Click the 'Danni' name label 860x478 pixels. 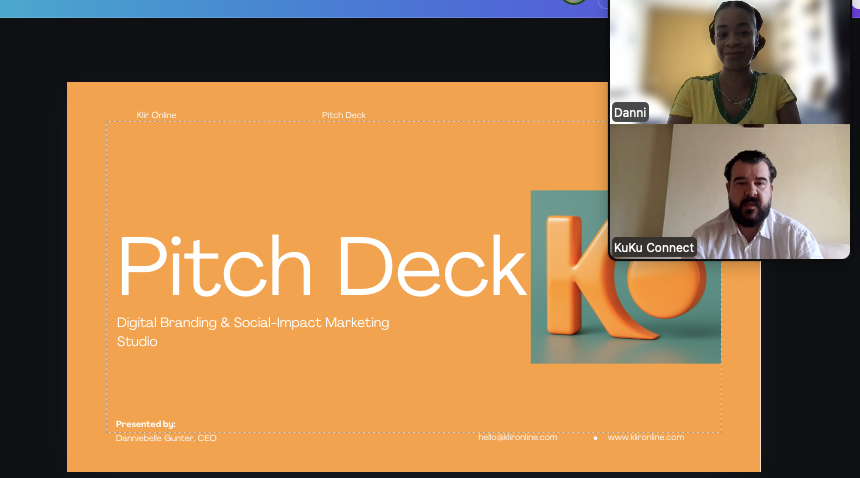[x=630, y=112]
